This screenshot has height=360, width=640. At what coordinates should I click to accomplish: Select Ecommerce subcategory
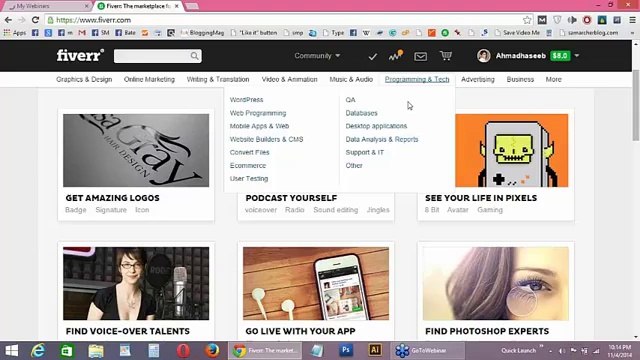click(x=248, y=165)
